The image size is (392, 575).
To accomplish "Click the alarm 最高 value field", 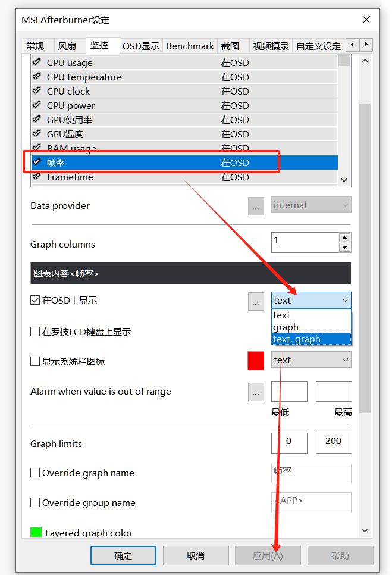I will point(334,391).
